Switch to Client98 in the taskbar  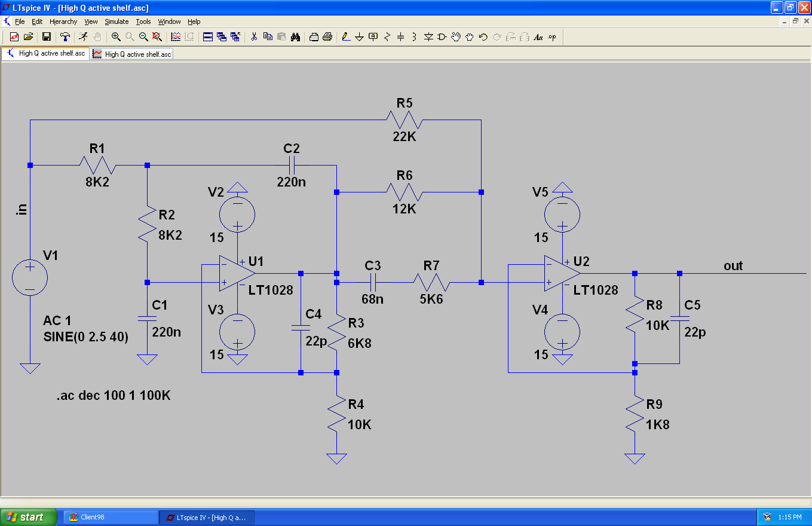(x=111, y=517)
